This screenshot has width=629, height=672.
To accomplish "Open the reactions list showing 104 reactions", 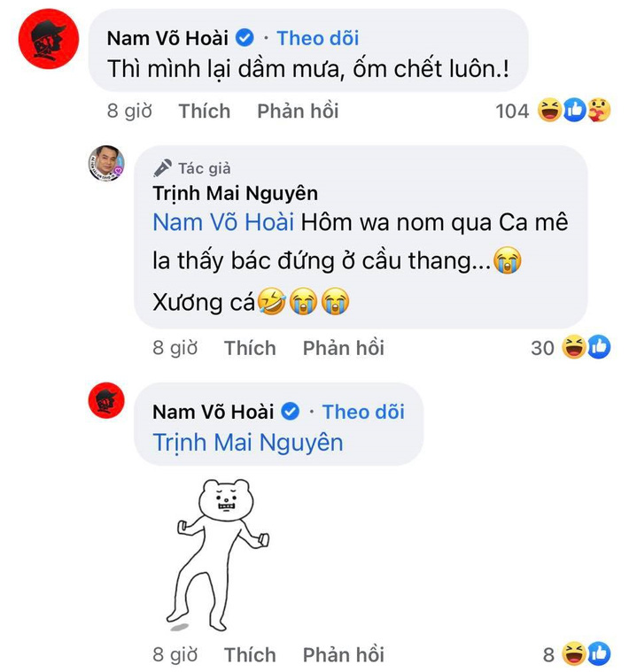I will coord(553,111).
